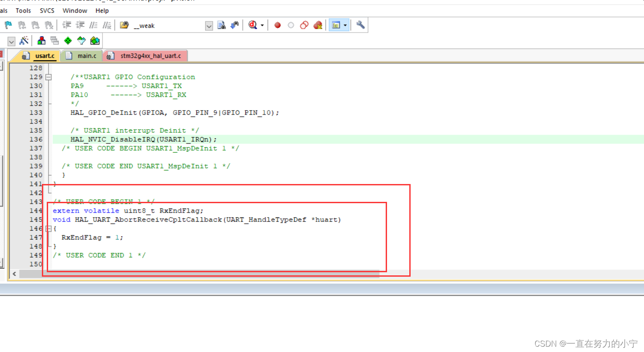Disable all breakpoints
The width and height of the screenshot is (644, 352).
click(x=304, y=25)
